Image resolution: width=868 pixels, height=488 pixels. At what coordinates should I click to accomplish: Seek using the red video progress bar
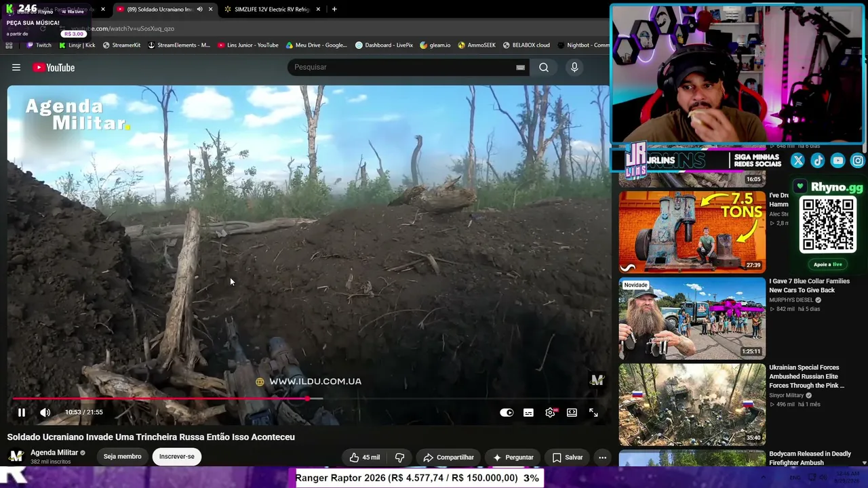308,399
